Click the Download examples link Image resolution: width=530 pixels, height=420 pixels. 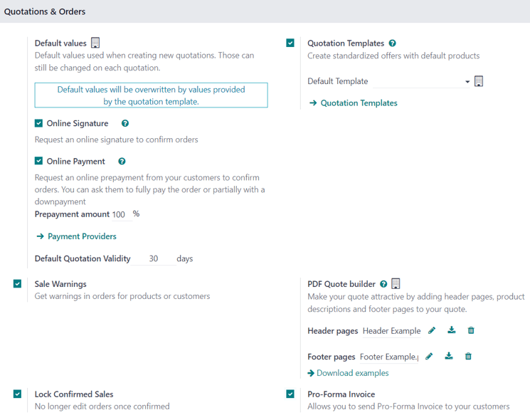(348, 373)
